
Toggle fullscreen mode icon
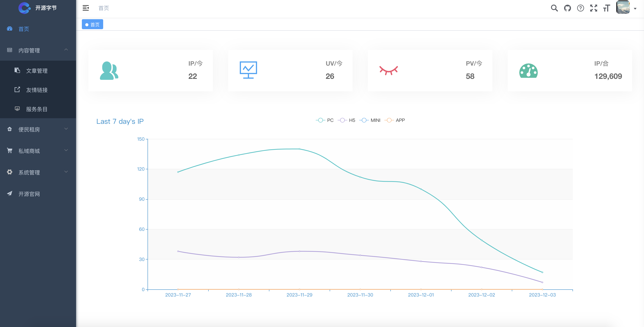(593, 8)
